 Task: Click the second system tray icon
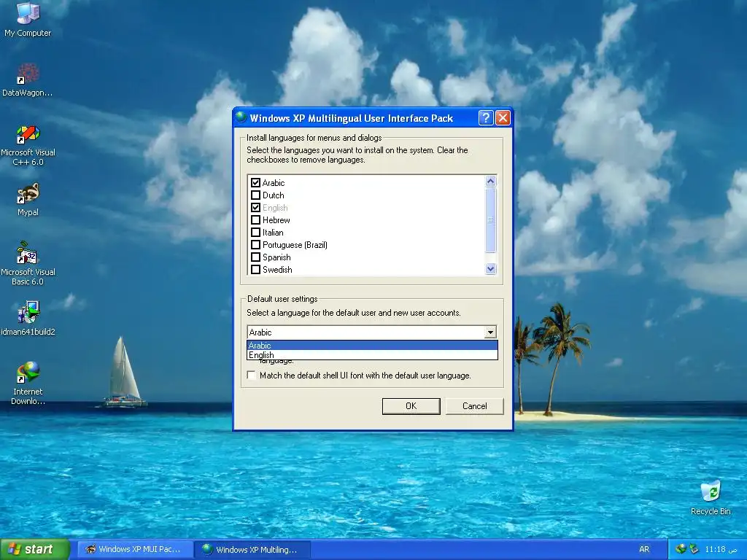point(694,549)
